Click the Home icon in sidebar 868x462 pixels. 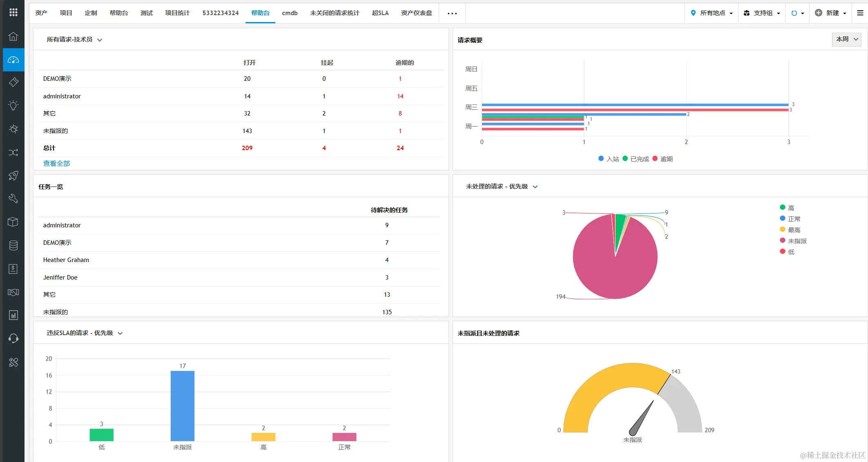13,37
